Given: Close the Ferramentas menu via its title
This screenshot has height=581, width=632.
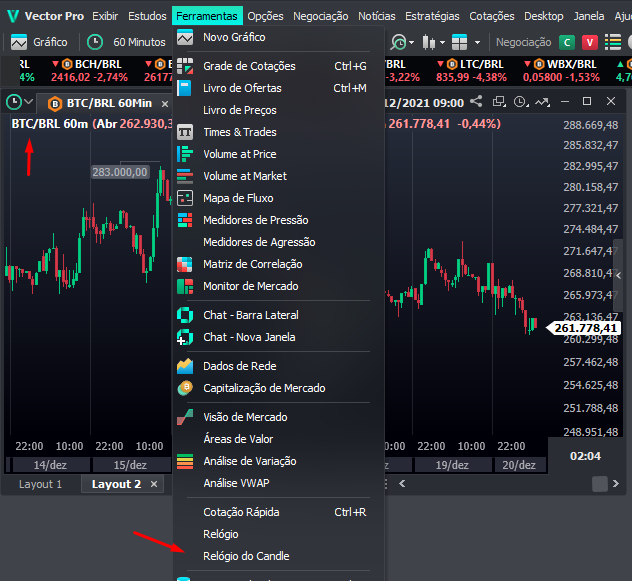Looking at the screenshot, I should (207, 16).
